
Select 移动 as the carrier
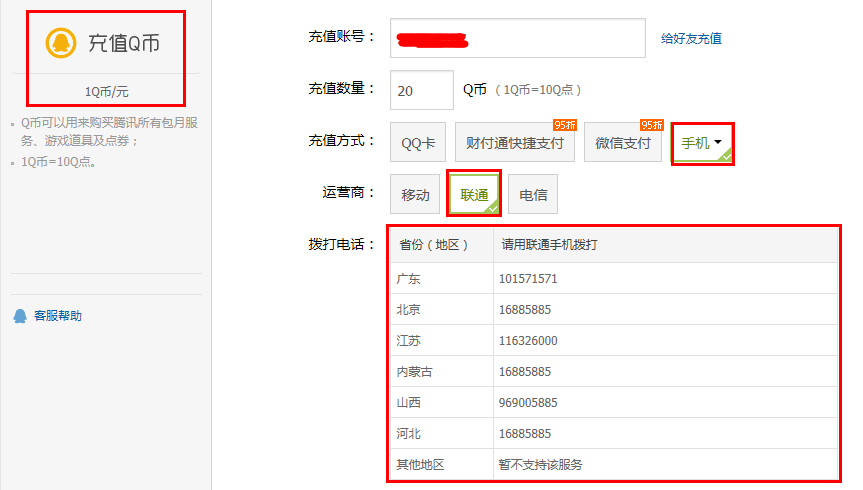415,194
